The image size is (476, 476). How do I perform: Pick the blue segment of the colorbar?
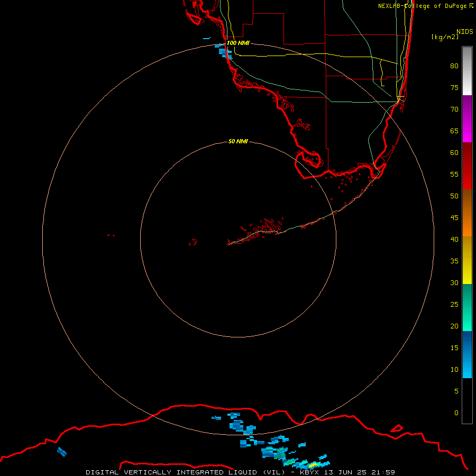pyautogui.click(x=467, y=354)
